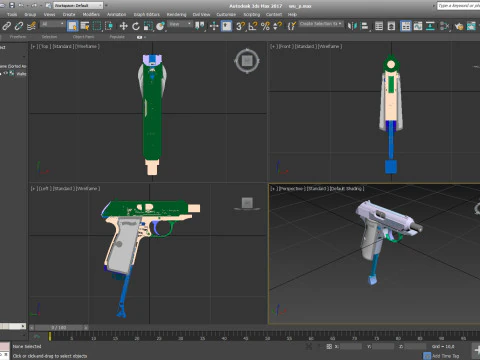Open the Tools menu
This screenshot has height=360, width=480.
[x=12, y=15]
